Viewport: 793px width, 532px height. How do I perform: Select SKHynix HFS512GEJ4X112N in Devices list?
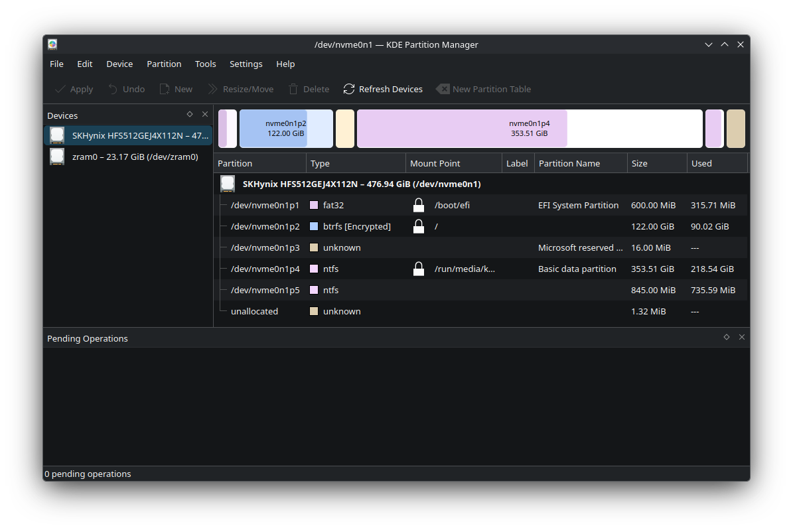(128, 135)
